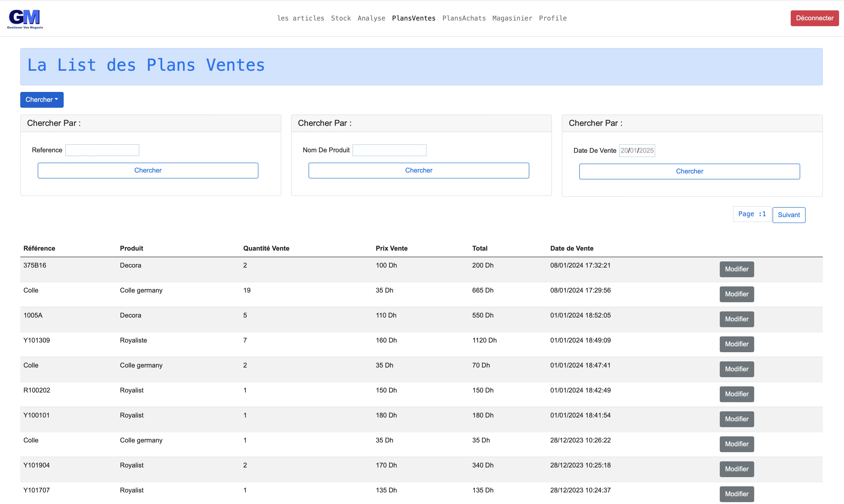The image size is (844, 504).
Task: Click the 340 Dh total cell
Action: tap(483, 466)
